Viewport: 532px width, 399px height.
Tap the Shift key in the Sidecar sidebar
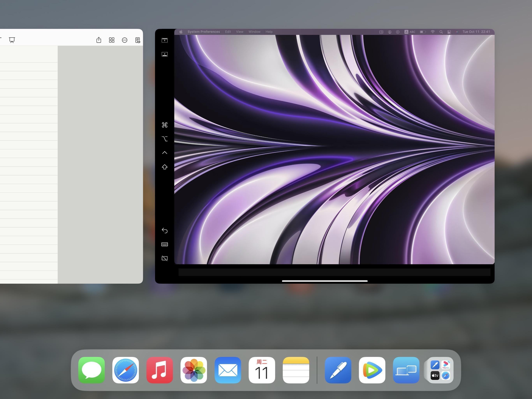click(x=165, y=167)
